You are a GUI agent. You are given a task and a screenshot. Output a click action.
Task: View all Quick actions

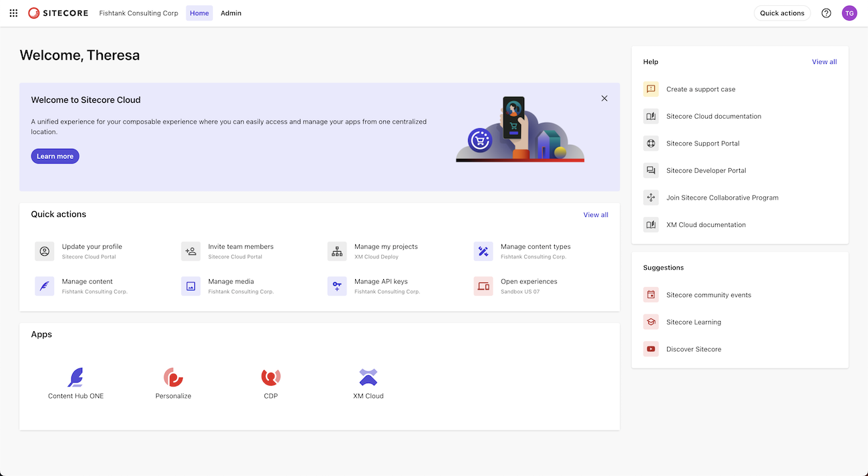pos(595,214)
